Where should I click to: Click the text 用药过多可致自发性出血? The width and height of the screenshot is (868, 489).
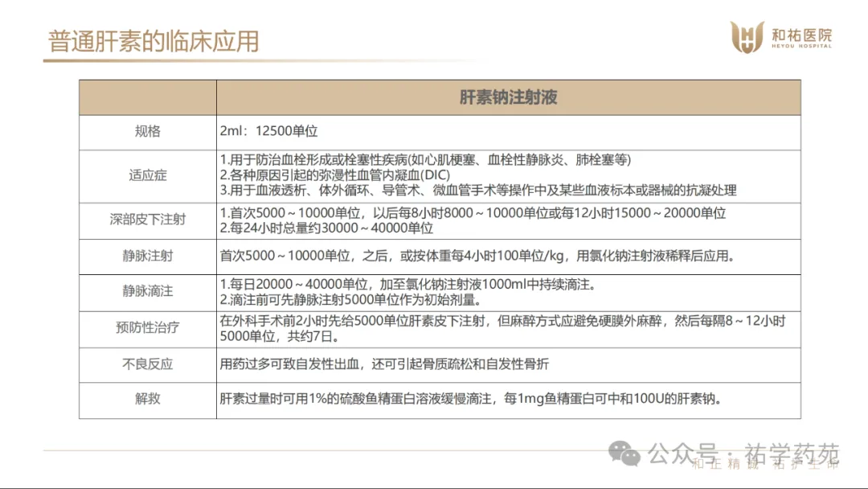[x=289, y=364]
